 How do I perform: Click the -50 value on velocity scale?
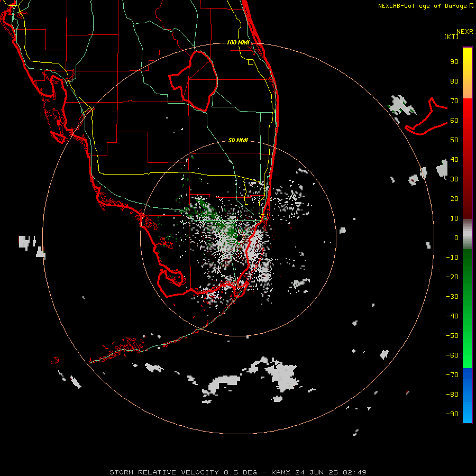452,336
